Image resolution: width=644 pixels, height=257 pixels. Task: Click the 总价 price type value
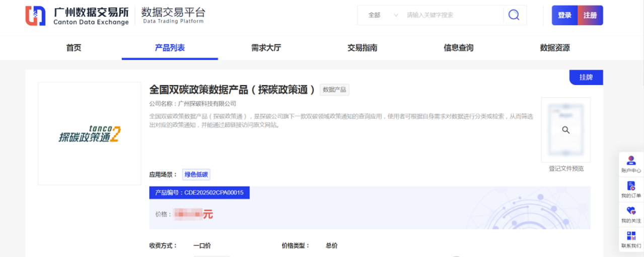(x=332, y=245)
